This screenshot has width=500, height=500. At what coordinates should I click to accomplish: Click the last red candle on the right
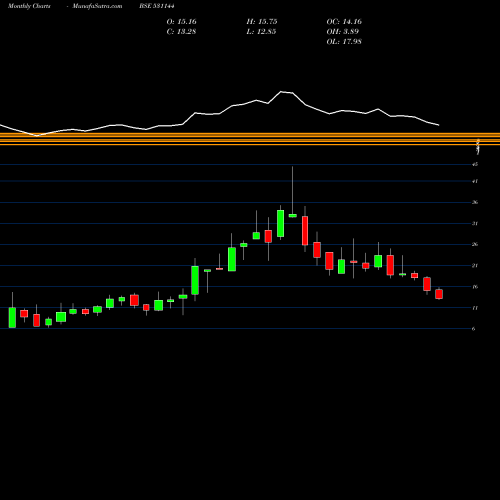[439, 294]
